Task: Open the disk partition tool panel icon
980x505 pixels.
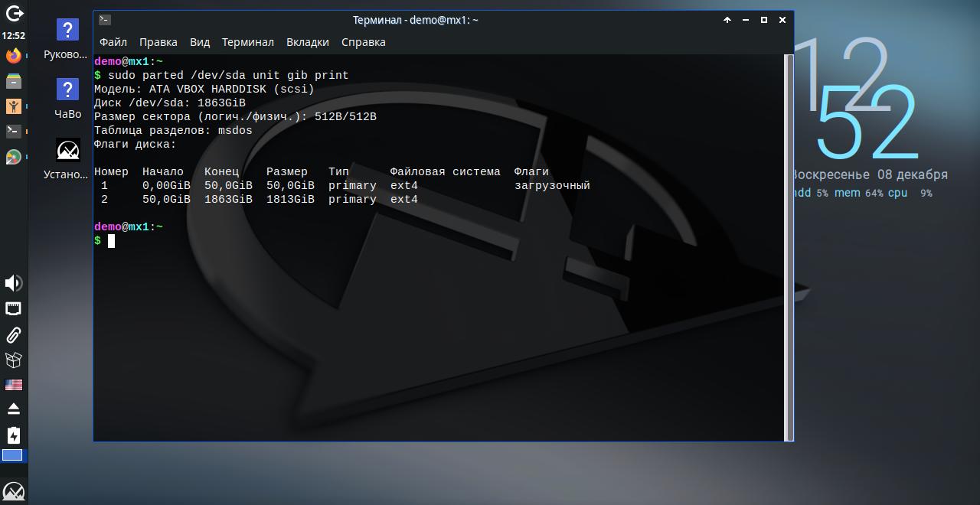Action: [13, 157]
